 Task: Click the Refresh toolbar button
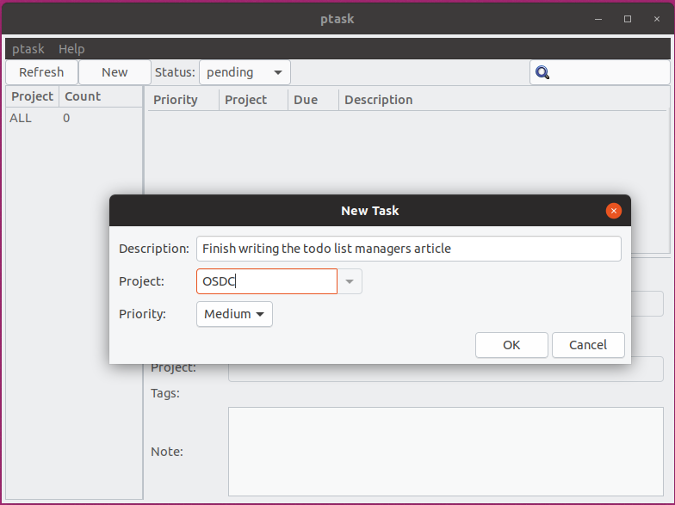click(x=41, y=72)
